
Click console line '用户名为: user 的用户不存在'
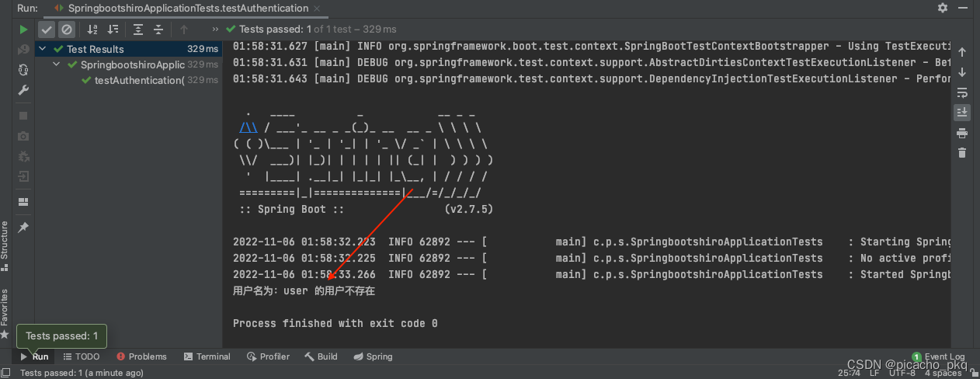click(x=304, y=290)
